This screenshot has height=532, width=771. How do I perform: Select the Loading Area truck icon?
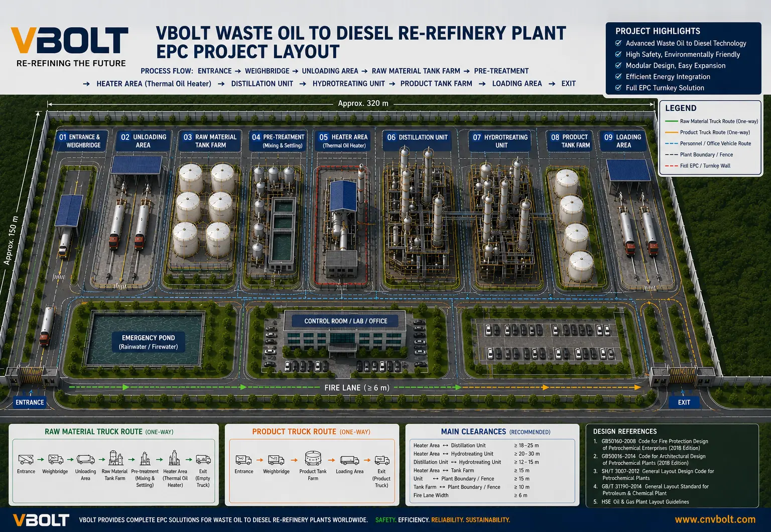(x=349, y=460)
